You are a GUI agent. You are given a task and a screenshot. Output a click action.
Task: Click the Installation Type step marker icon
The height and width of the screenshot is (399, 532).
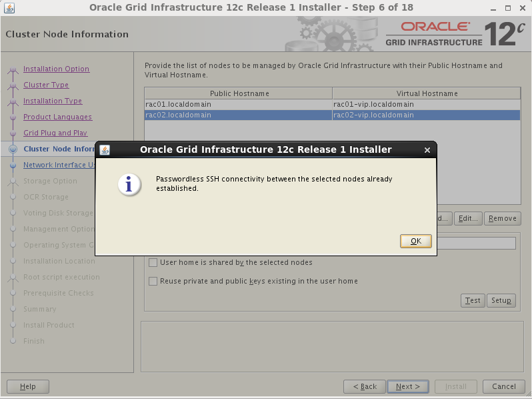click(13, 101)
